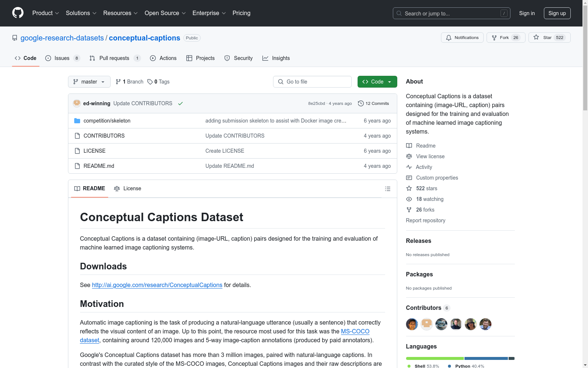Click the Sign in link

click(x=527, y=13)
